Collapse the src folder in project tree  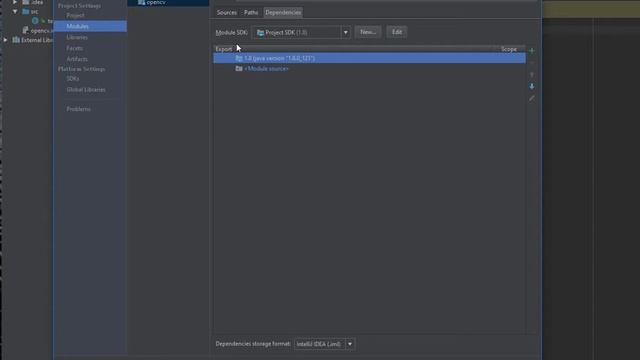15,11
